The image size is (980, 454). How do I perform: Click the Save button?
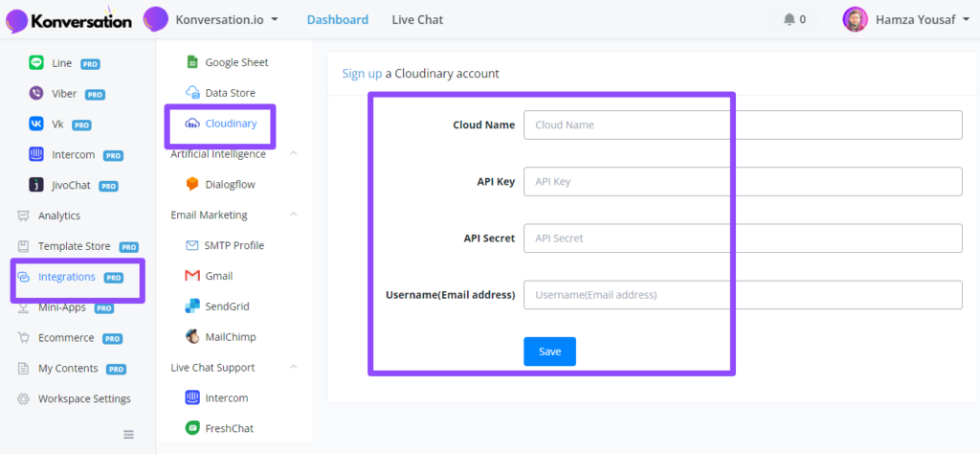tap(549, 352)
